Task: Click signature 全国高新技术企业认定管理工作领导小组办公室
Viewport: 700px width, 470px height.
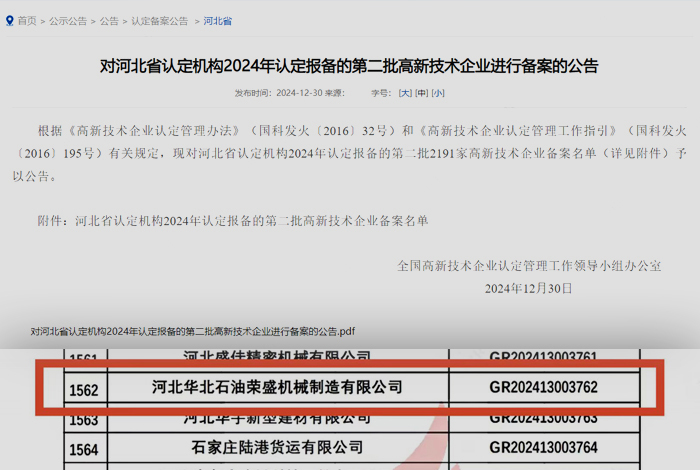Action: coord(529,266)
